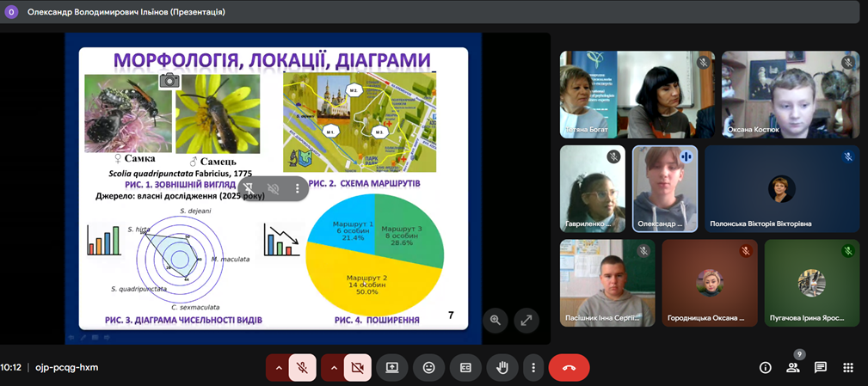This screenshot has width=868, height=386.
Task: Expand the presentation to full screen
Action: (x=526, y=320)
